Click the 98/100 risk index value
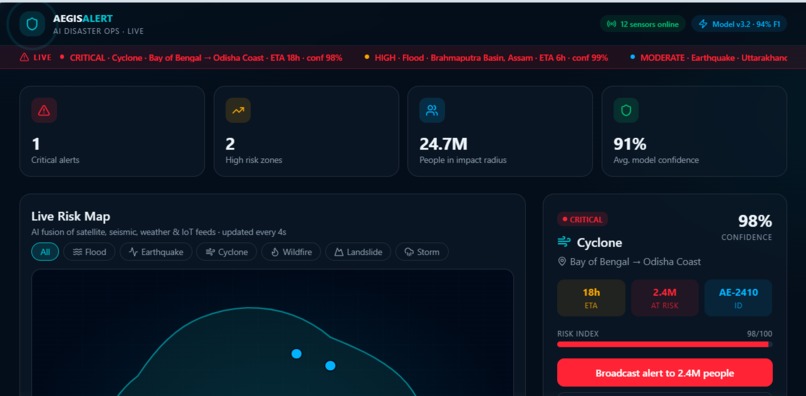 coord(759,334)
